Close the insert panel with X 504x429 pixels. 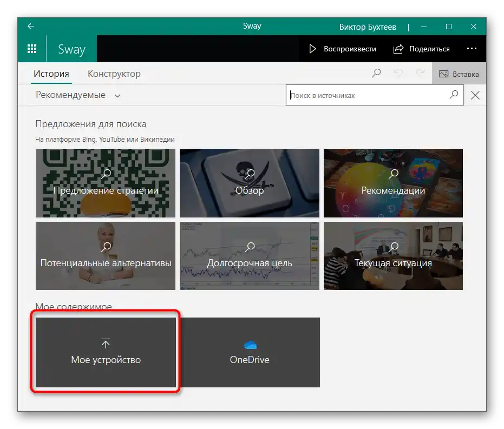point(475,95)
